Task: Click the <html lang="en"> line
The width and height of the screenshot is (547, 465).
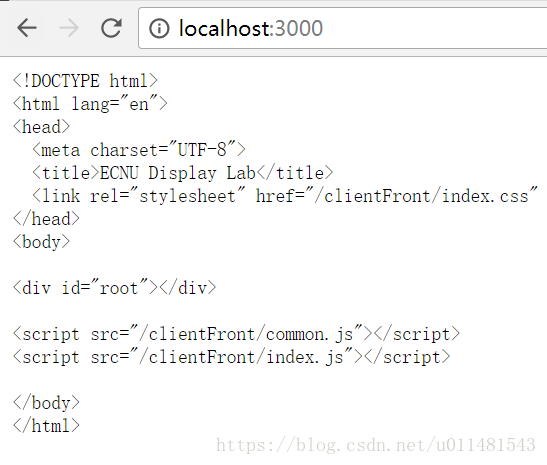Action: [x=90, y=104]
